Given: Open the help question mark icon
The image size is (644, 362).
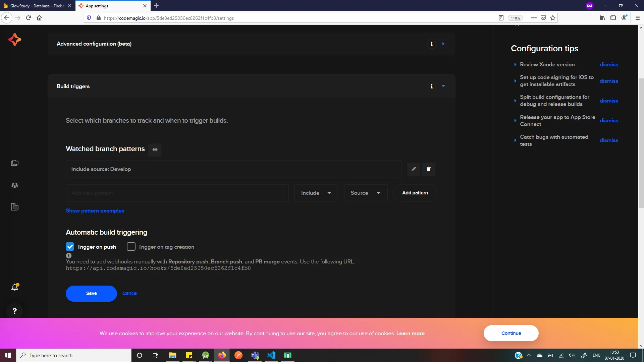Looking at the screenshot, I should pos(15,311).
